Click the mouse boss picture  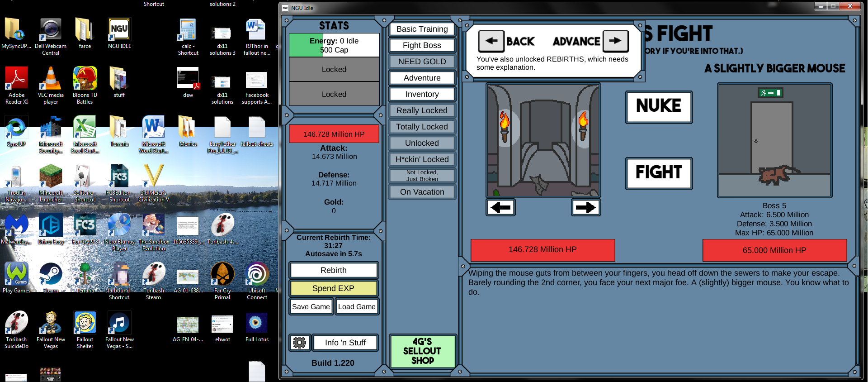774,140
